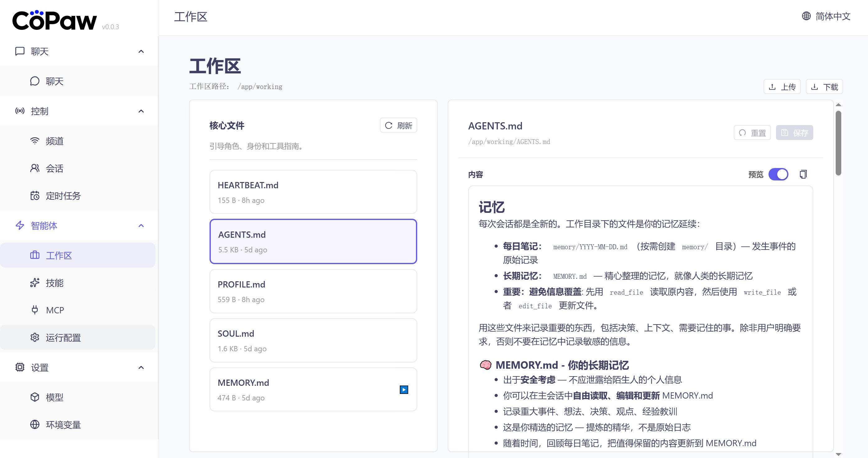Toggle the 预览 preview switch off

point(778,174)
